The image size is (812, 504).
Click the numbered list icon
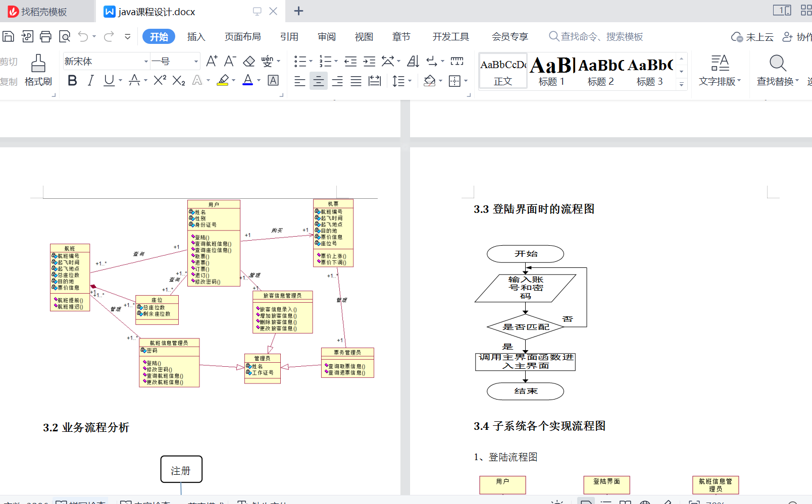[326, 61]
